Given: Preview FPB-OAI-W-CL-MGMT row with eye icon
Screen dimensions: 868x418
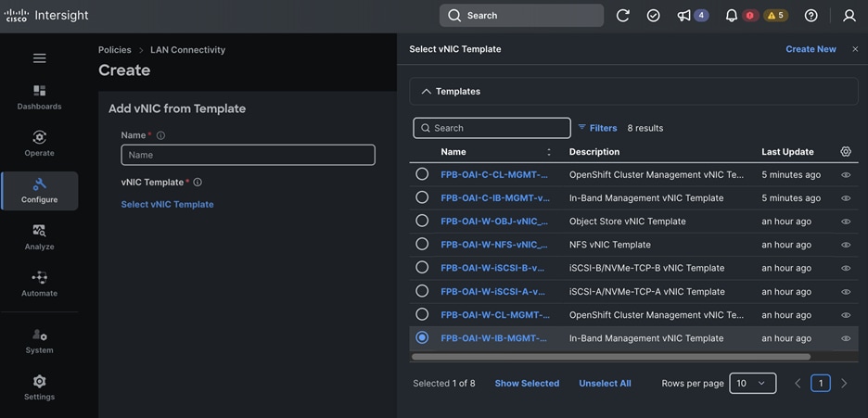Looking at the screenshot, I should (846, 314).
